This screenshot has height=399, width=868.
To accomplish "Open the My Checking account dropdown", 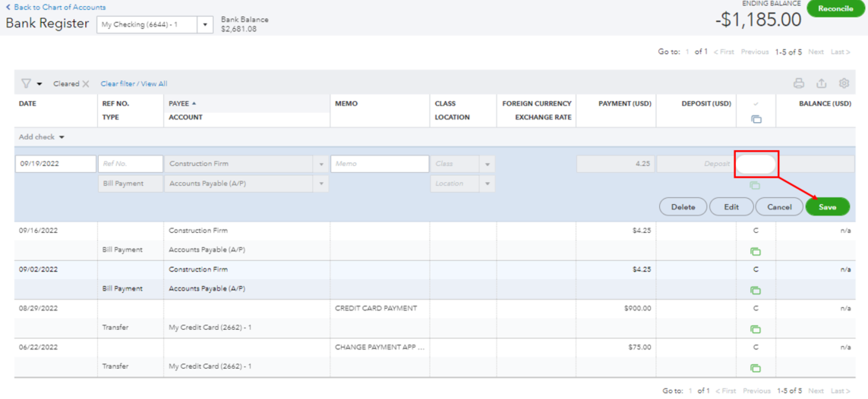I will [x=205, y=25].
